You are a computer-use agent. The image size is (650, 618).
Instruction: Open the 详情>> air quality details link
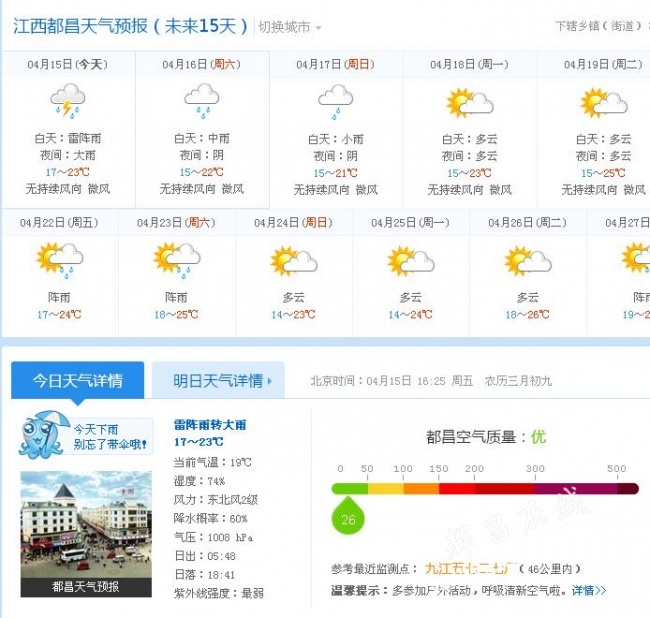pyautogui.click(x=589, y=590)
